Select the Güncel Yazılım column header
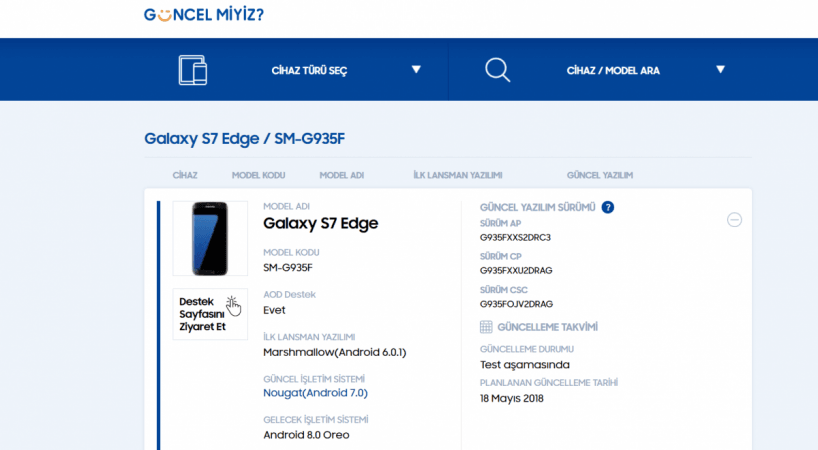 600,175
